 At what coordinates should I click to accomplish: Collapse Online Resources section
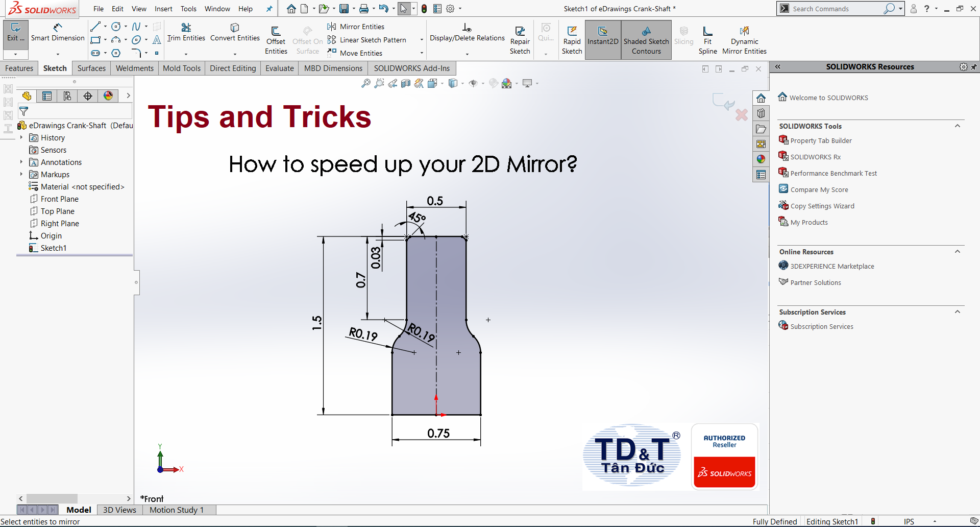click(958, 252)
